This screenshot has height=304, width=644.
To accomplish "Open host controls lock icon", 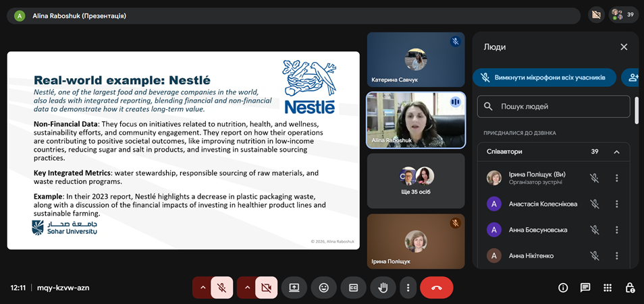I will point(629,288).
